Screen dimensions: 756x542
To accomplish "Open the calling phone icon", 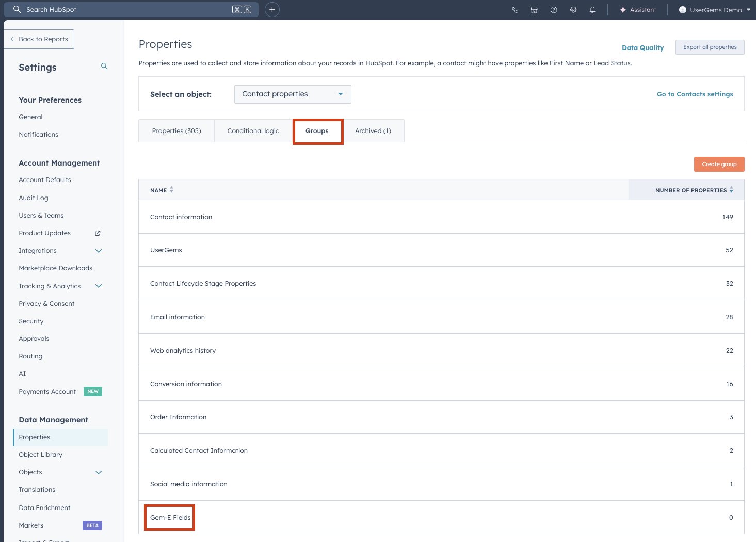I will click(x=515, y=10).
